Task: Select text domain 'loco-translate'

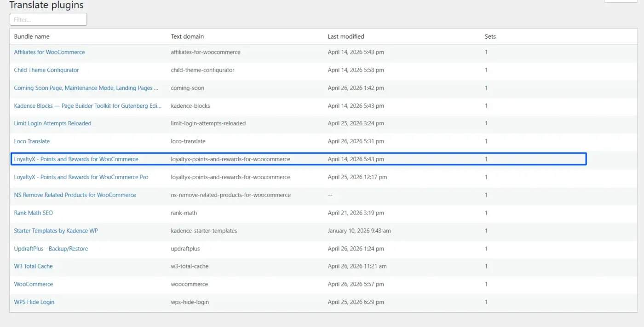Action: (x=188, y=141)
